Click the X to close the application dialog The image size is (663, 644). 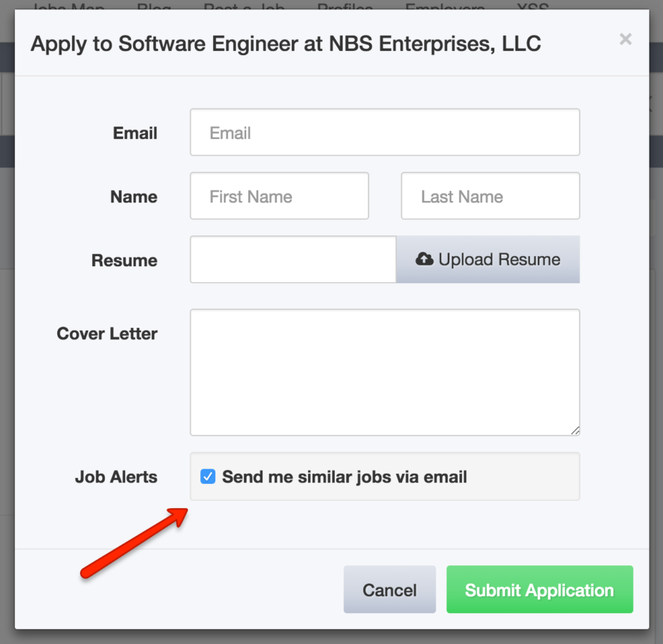[x=625, y=39]
